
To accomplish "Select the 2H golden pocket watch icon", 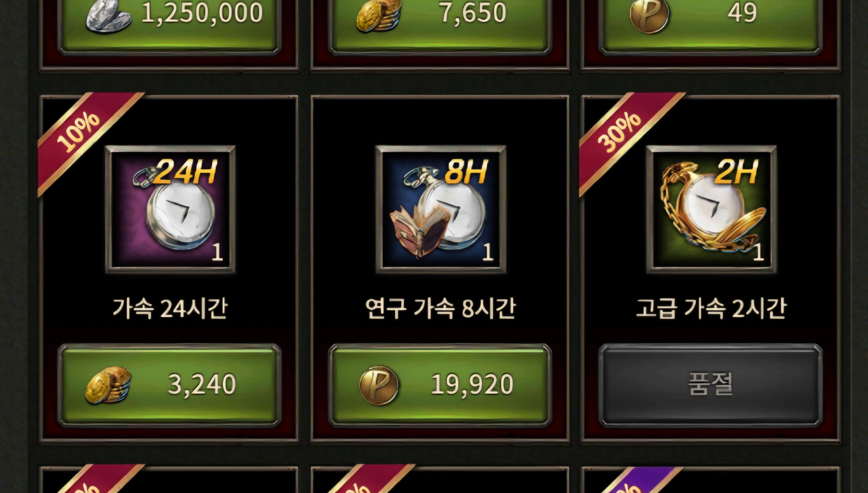I will pos(711,209).
